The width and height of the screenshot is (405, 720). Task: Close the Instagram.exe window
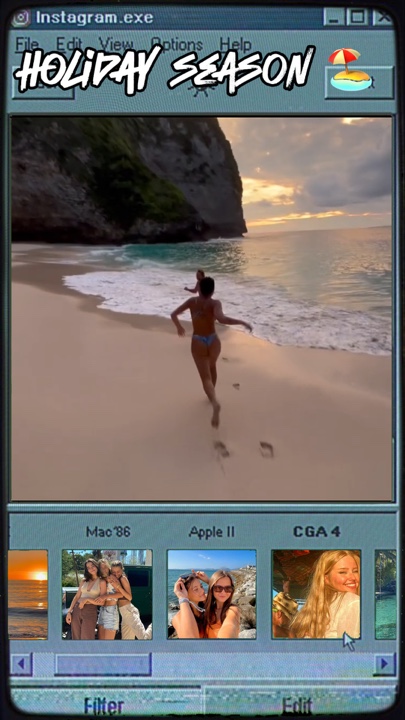point(382,17)
